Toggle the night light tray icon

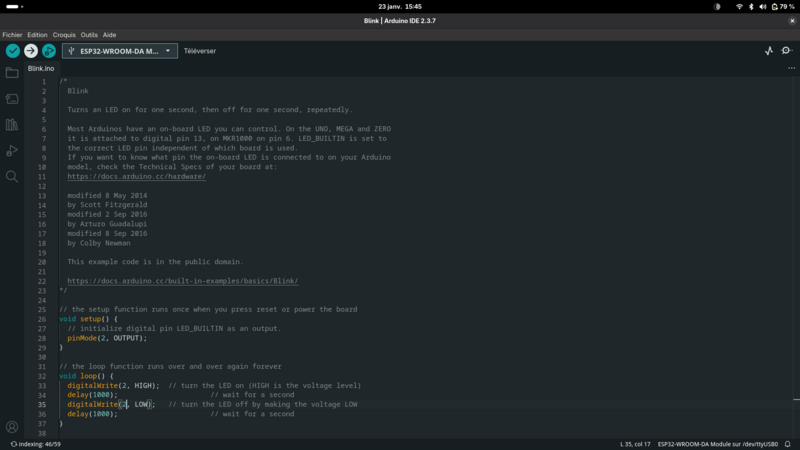point(717,7)
